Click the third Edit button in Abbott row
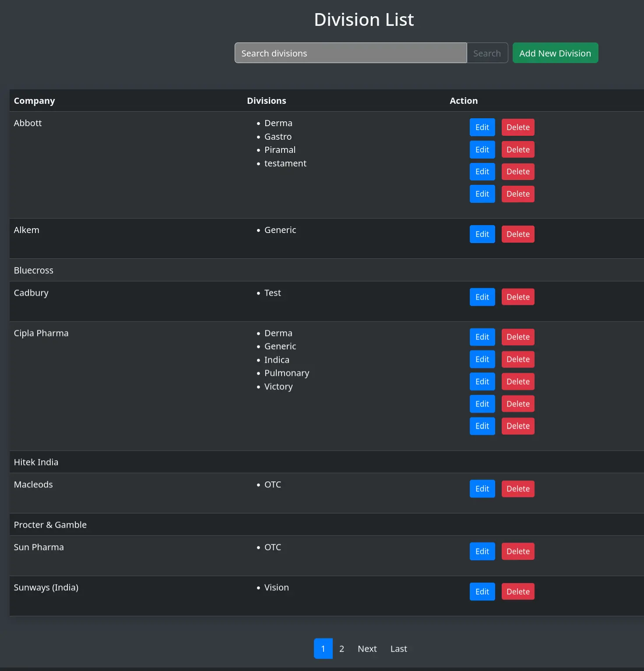 click(x=482, y=172)
